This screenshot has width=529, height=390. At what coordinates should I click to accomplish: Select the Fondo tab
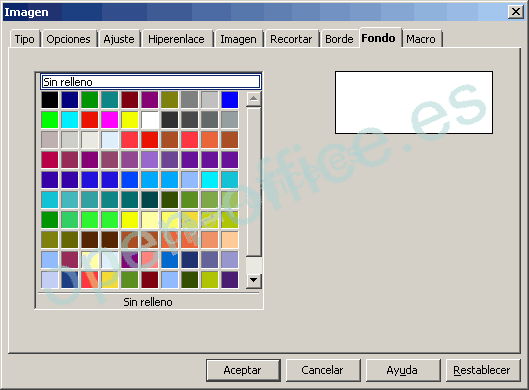379,38
